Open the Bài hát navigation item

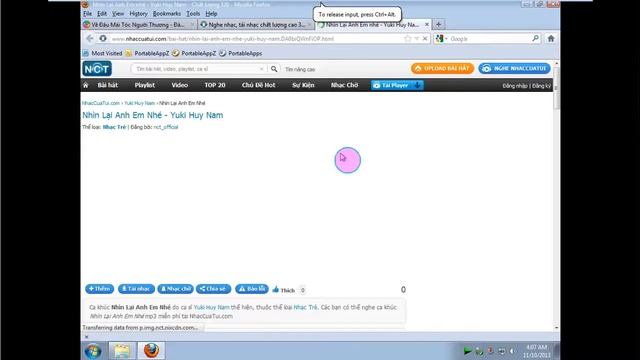coord(107,85)
